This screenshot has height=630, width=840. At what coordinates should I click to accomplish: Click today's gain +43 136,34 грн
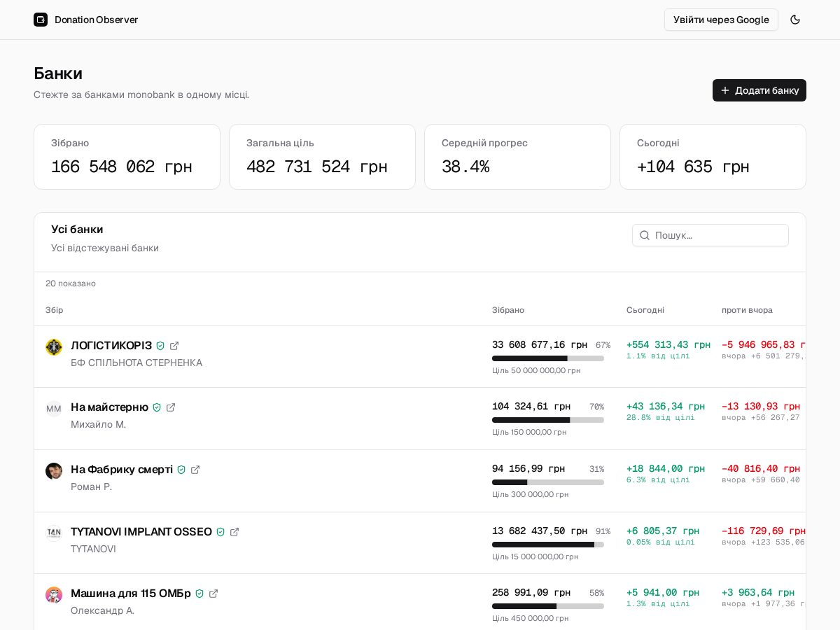[666, 406]
